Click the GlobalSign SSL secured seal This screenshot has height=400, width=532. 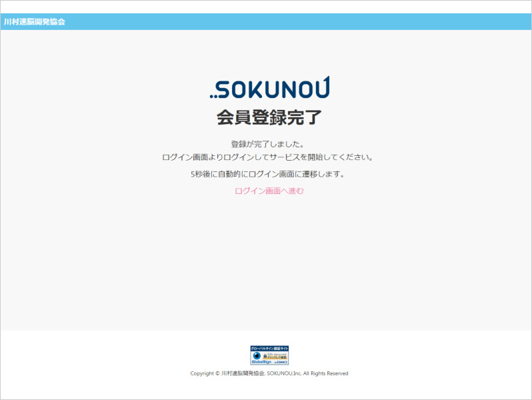(x=269, y=355)
